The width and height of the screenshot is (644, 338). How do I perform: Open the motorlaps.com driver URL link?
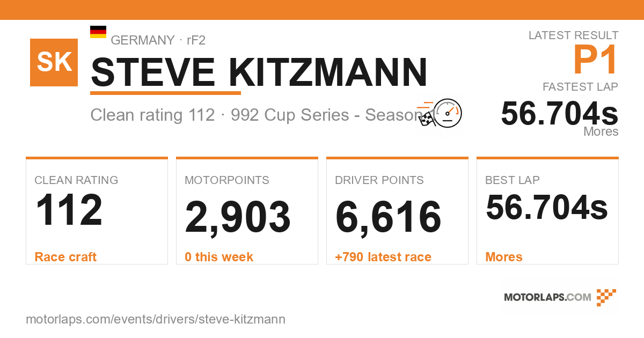pos(156,319)
